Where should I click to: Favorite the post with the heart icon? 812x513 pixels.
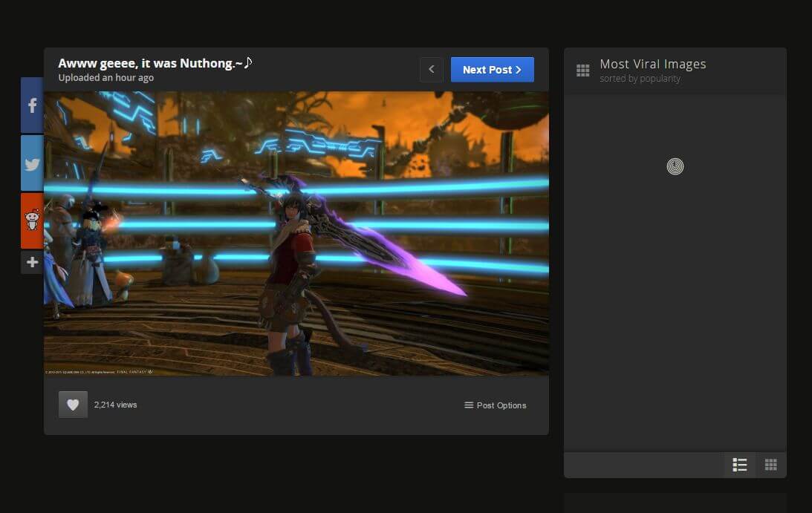[73, 405]
